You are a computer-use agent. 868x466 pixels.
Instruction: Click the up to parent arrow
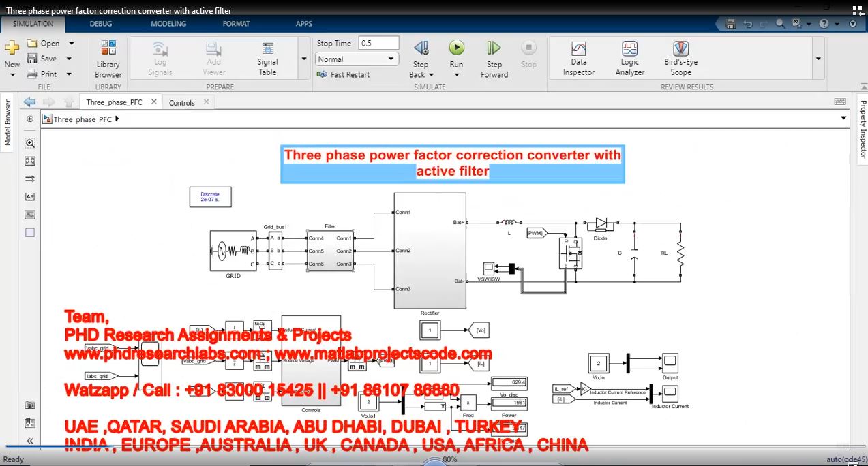point(68,102)
